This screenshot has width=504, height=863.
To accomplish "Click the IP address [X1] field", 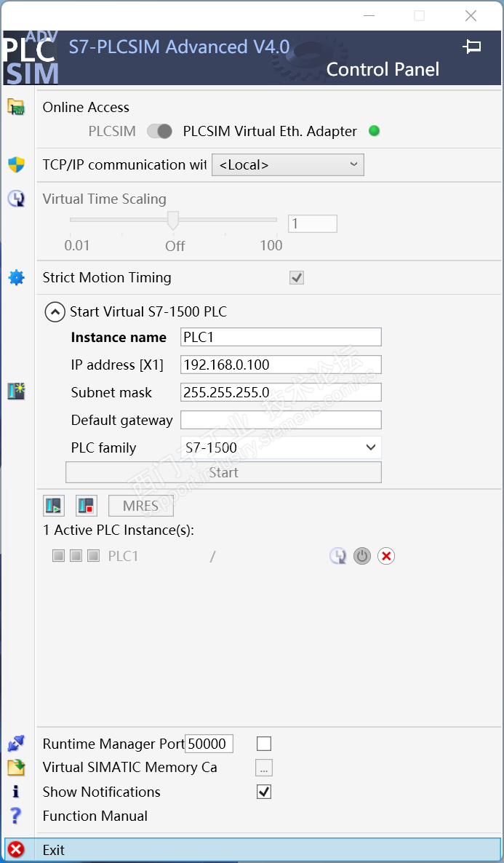I will (281, 365).
